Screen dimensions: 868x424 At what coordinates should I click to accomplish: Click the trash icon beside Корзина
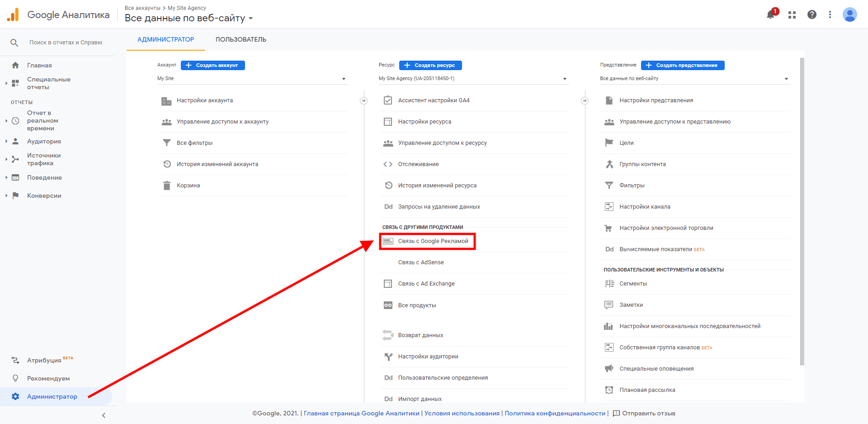[x=166, y=186]
